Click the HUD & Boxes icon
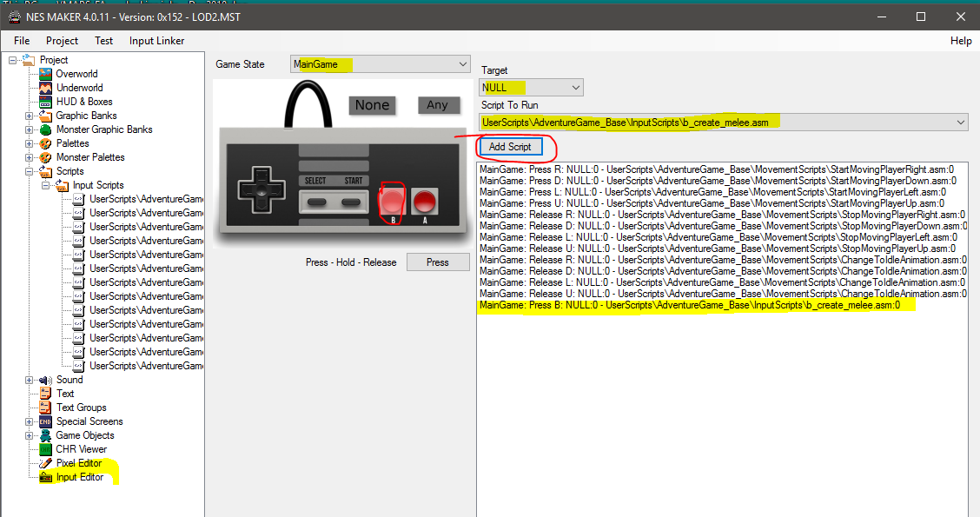The image size is (980, 517). tap(46, 102)
